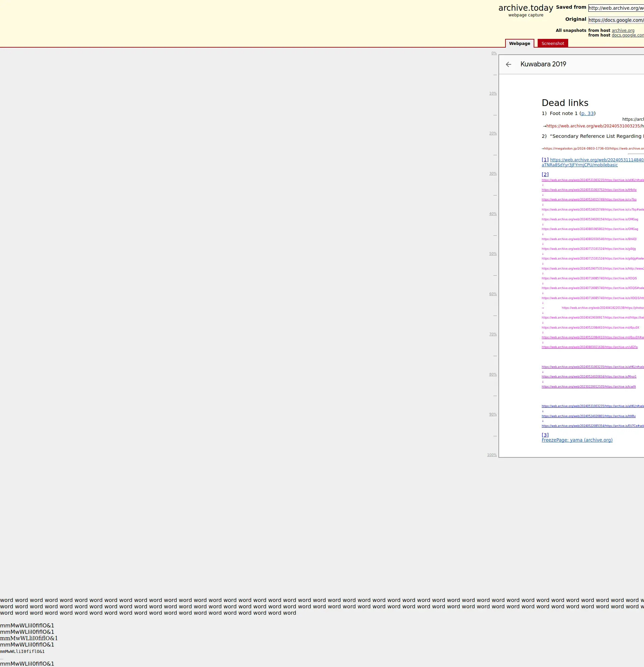The image size is (644, 667).
Task: Open the archive.is/ItHRv web archive link
Action: [589, 416]
